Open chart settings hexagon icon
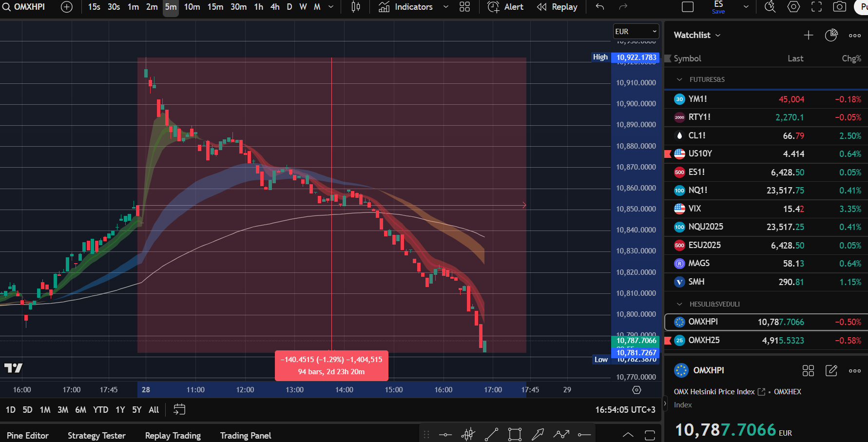 [x=793, y=7]
